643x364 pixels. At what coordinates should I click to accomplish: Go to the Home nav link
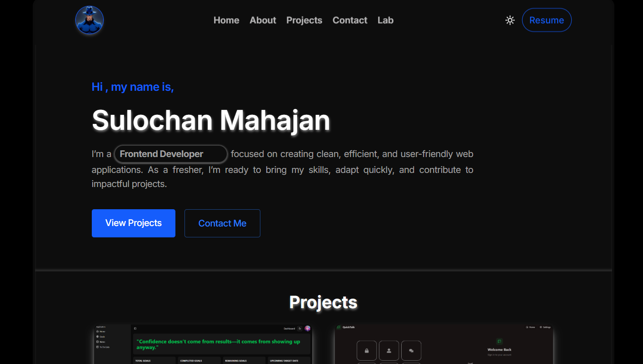(226, 20)
